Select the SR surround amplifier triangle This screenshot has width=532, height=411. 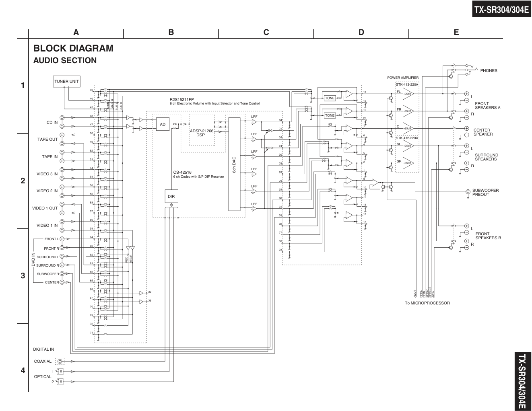coord(408,163)
